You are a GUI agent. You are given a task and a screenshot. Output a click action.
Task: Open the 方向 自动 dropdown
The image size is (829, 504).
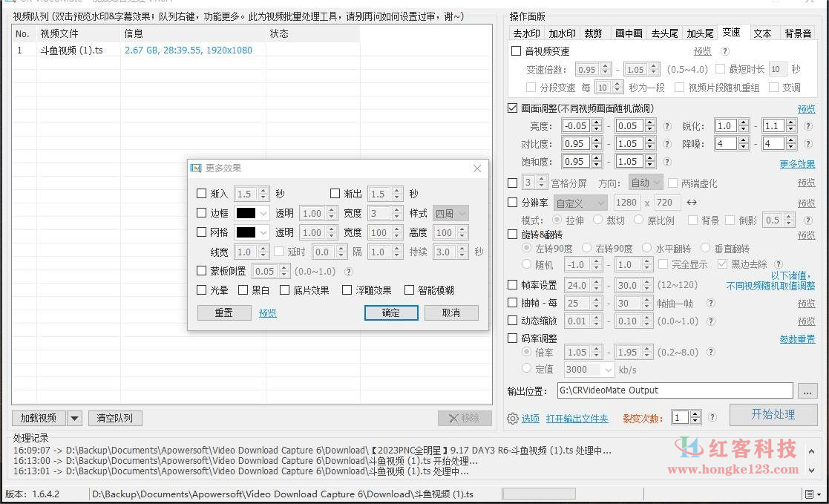click(646, 183)
